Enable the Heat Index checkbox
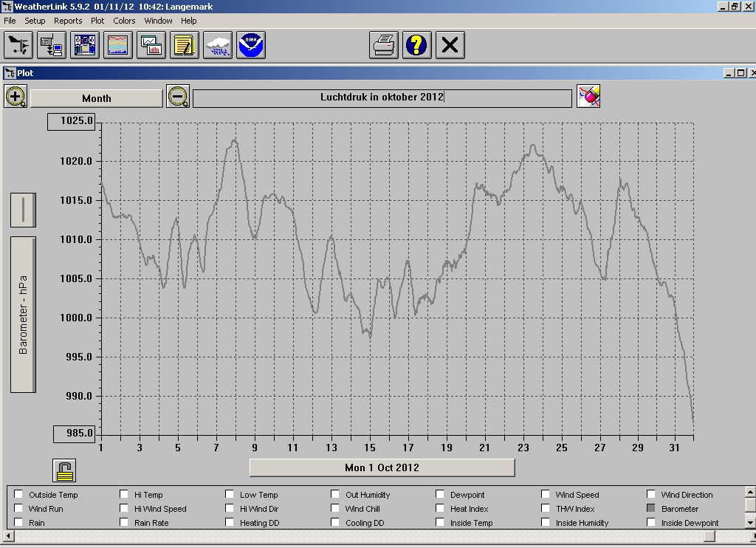The width and height of the screenshot is (756, 548). point(440,508)
